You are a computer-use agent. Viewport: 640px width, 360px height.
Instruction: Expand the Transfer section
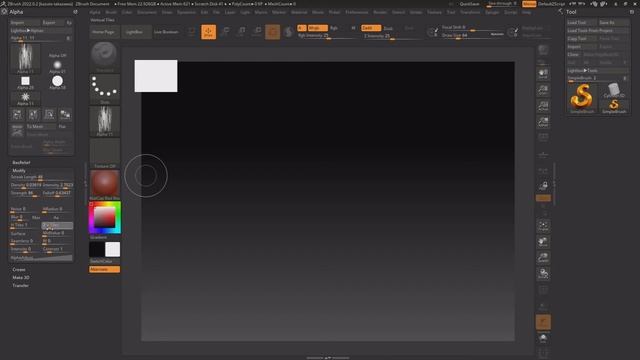(x=20, y=286)
